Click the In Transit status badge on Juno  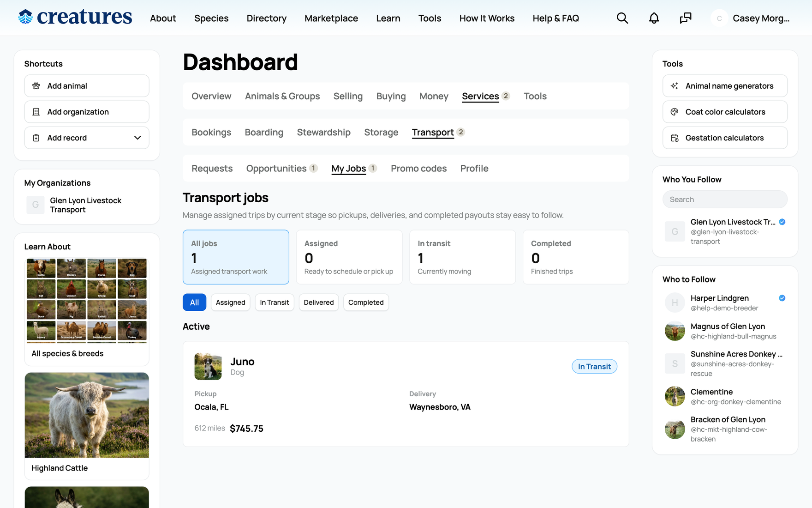[594, 366]
